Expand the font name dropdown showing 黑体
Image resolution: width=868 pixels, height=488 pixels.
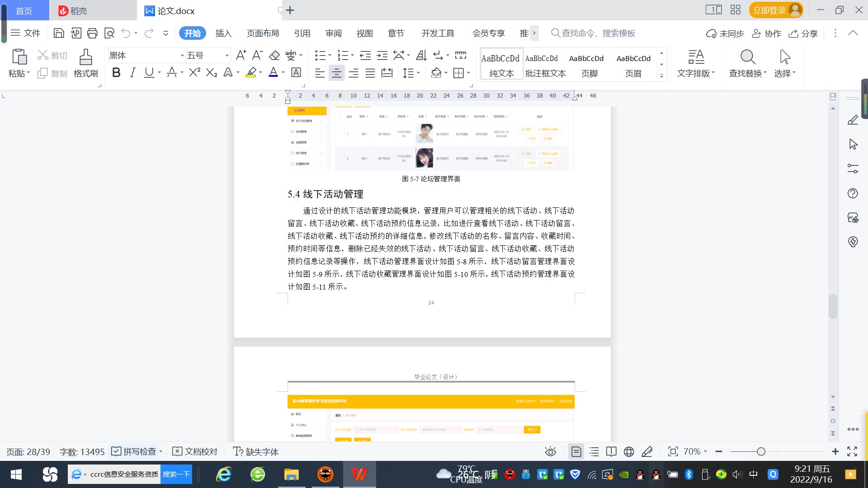point(182,56)
